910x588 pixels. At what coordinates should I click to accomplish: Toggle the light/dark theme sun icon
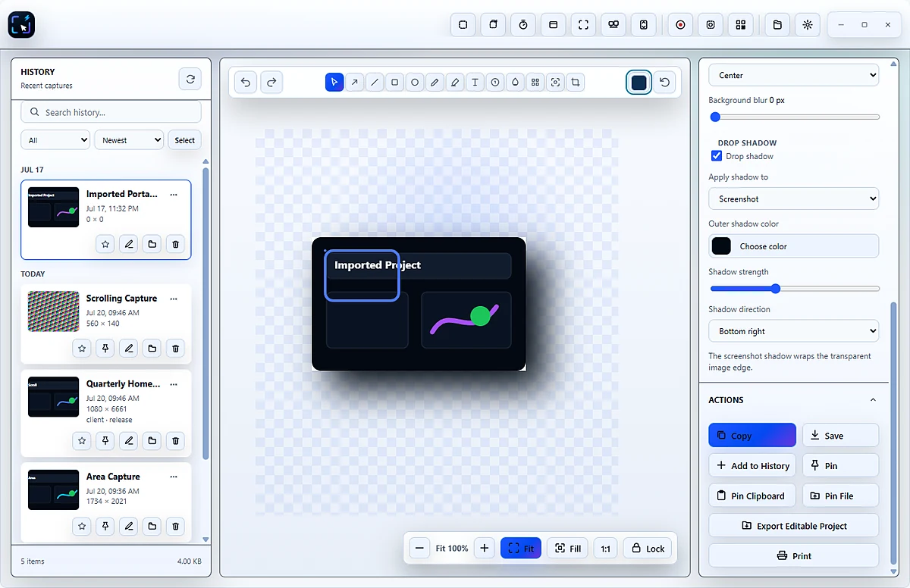pos(808,25)
